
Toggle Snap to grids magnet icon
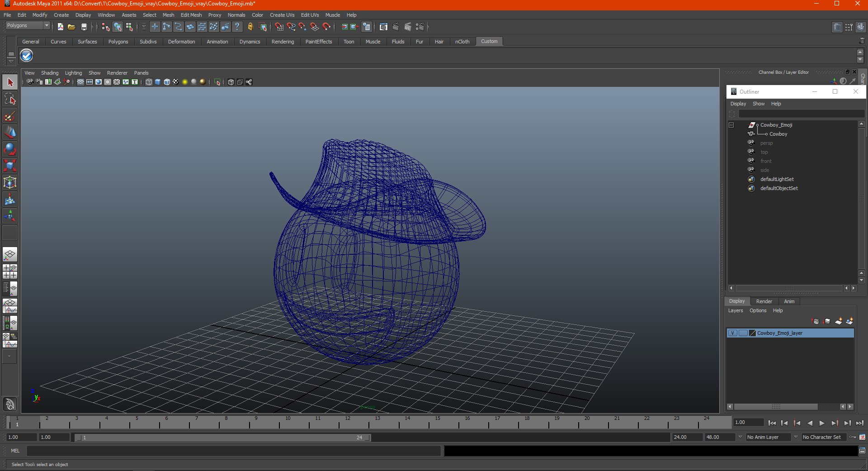(279, 27)
